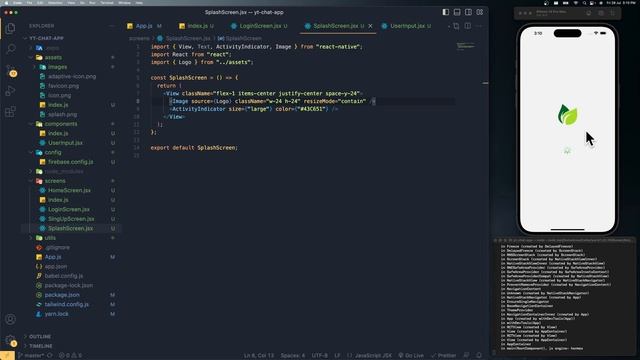Image resolution: width=640 pixels, height=360 pixels.
Task: Open the Explorer view in activity bar
Action: tap(11, 28)
